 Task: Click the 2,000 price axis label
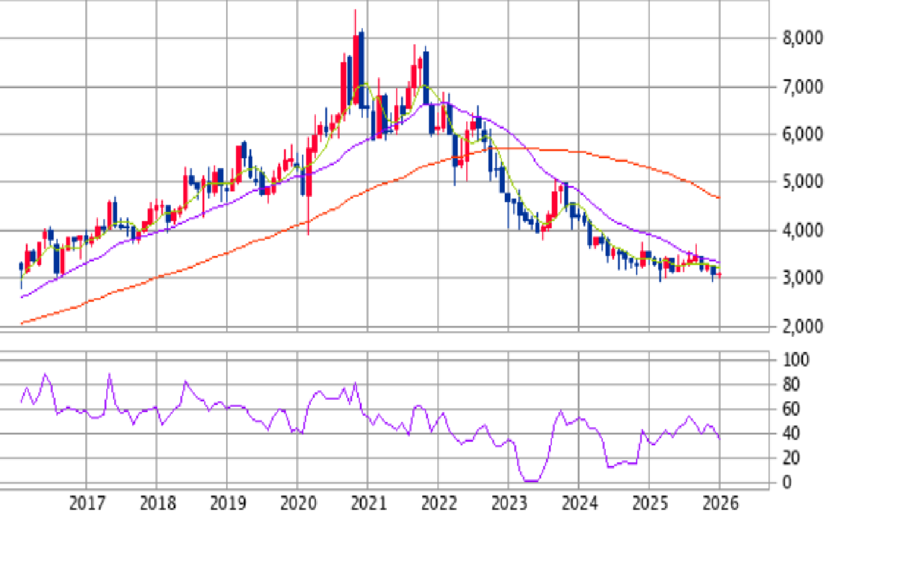pos(803,327)
